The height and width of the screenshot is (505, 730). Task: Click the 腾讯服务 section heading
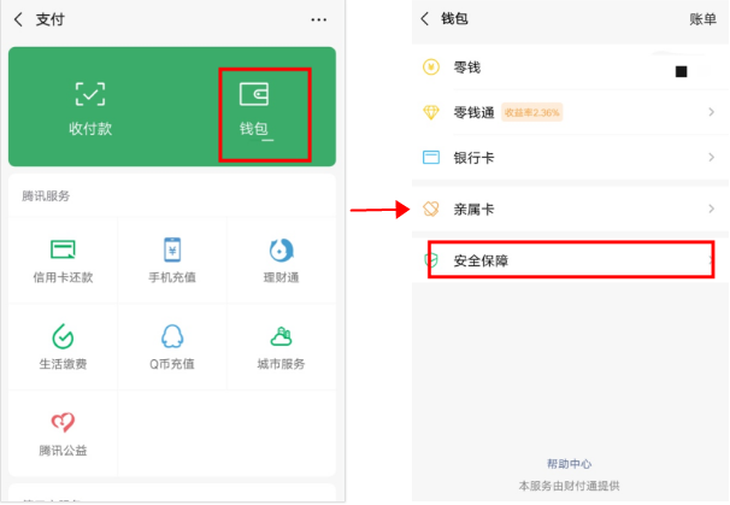coord(46,196)
